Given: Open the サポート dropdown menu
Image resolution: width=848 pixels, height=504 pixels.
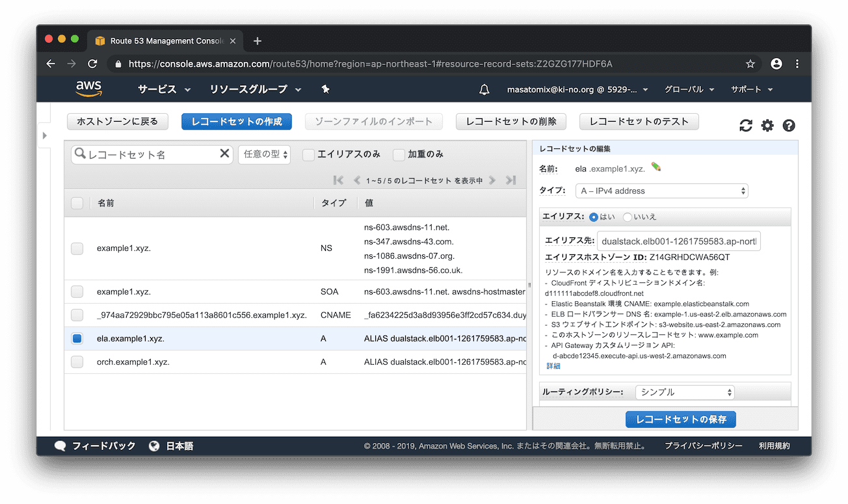Looking at the screenshot, I should tap(752, 90).
